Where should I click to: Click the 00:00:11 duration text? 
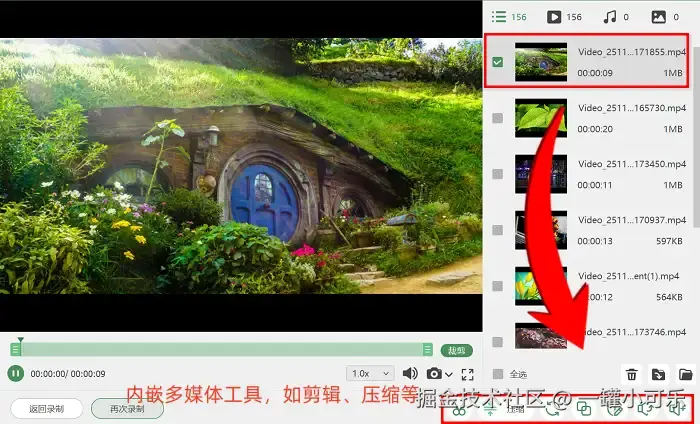[595, 185]
